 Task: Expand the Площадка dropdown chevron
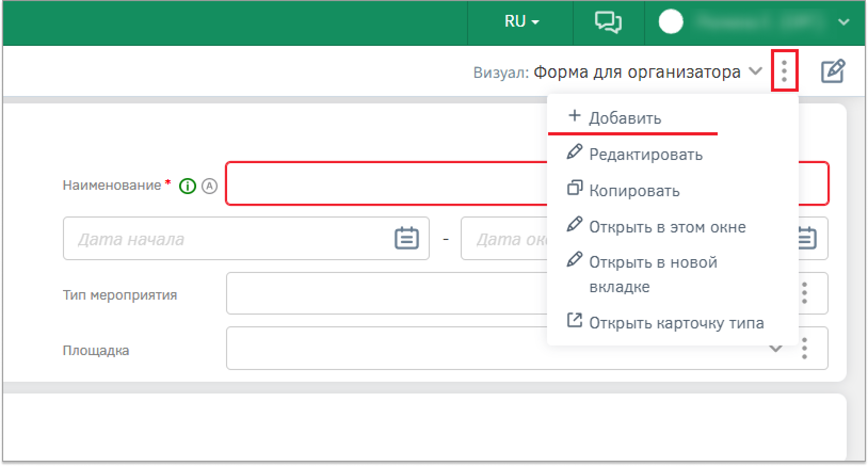coord(776,349)
